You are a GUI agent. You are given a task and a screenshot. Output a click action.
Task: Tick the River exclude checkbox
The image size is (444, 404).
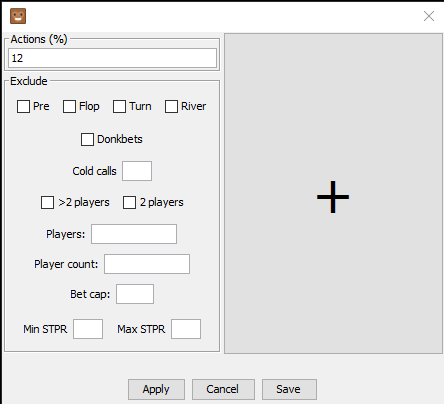pos(171,107)
